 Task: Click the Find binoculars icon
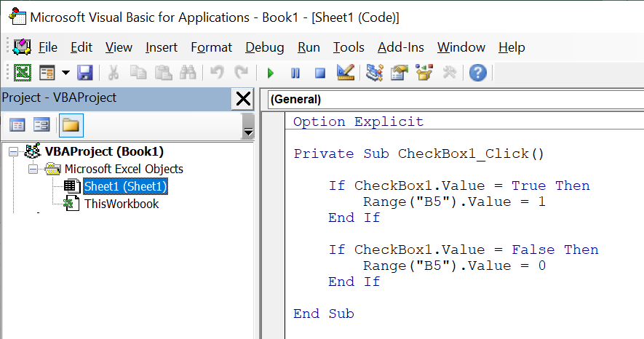pos(188,73)
